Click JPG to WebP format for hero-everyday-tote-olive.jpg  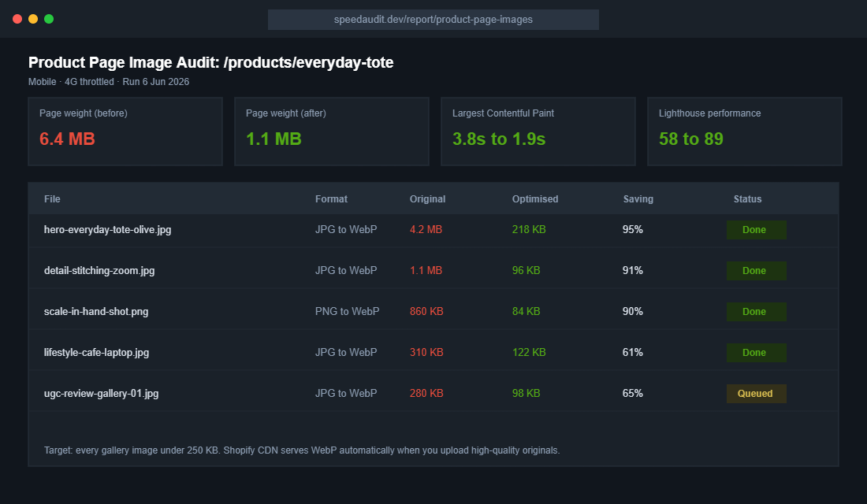[346, 230]
